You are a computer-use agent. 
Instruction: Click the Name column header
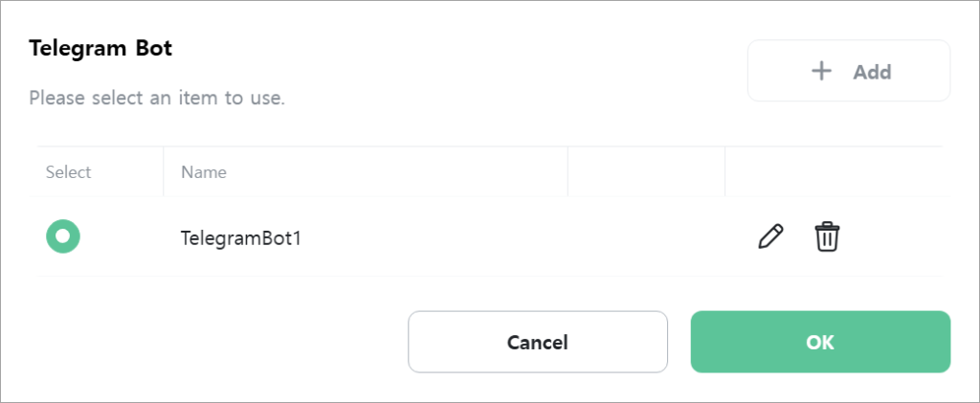pos(204,171)
